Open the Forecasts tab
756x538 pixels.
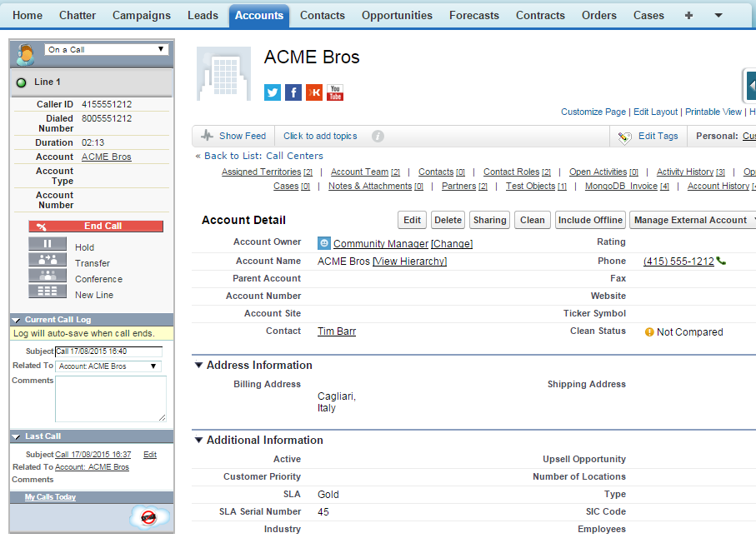[474, 16]
